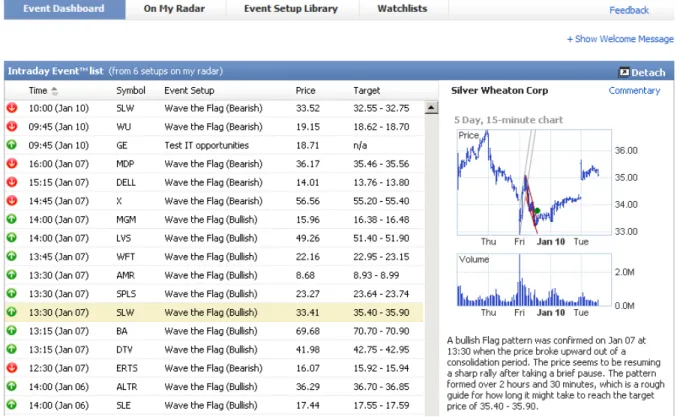Click target 32.55 - 32.75 in first row

pos(381,108)
